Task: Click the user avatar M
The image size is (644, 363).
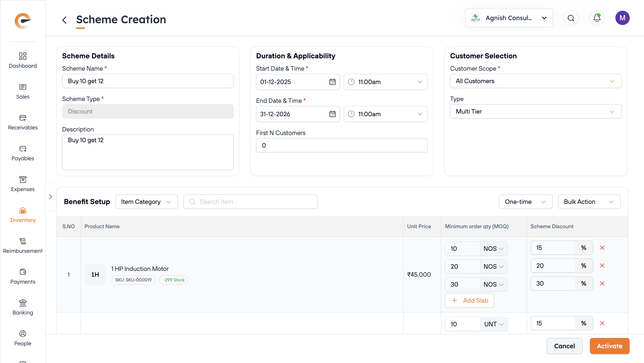Action: 622,18
